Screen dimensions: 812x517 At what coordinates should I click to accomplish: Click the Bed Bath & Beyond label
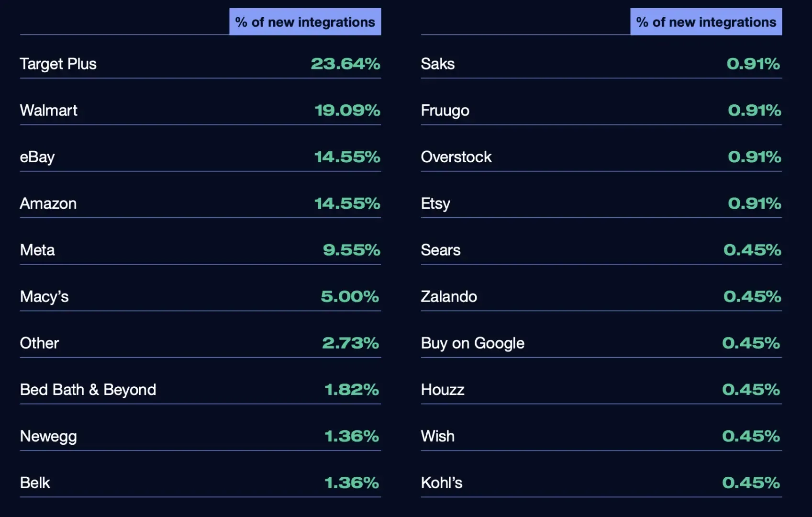click(x=88, y=390)
